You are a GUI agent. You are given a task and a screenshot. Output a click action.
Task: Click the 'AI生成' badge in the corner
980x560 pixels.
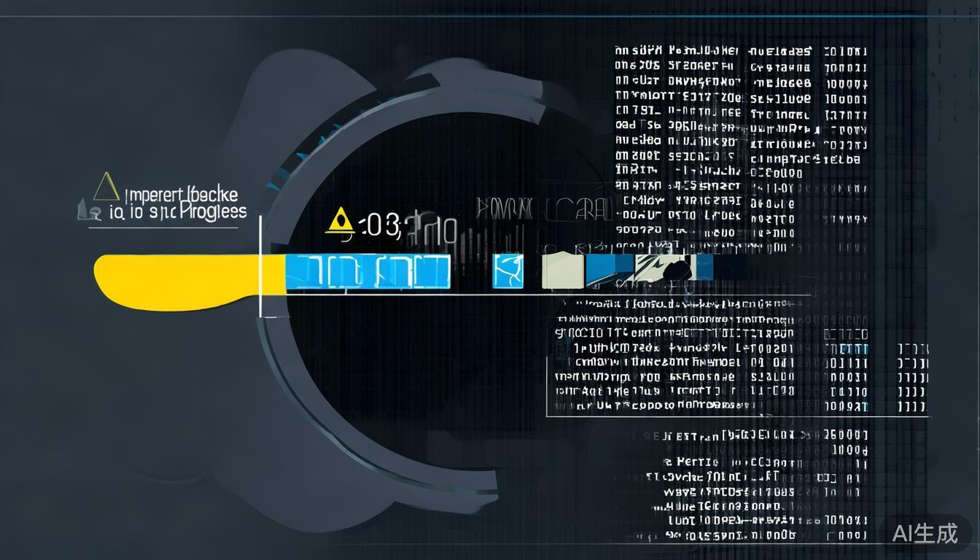pyautogui.click(x=925, y=533)
